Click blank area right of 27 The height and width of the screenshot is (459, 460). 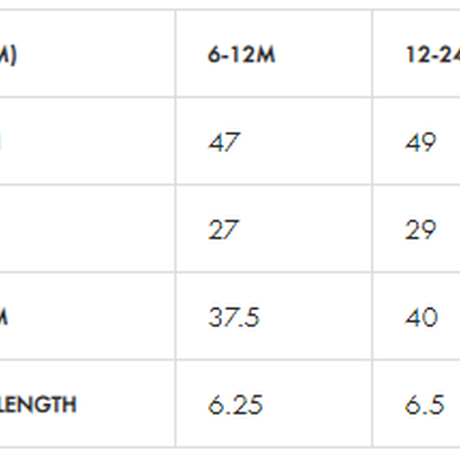305,230
